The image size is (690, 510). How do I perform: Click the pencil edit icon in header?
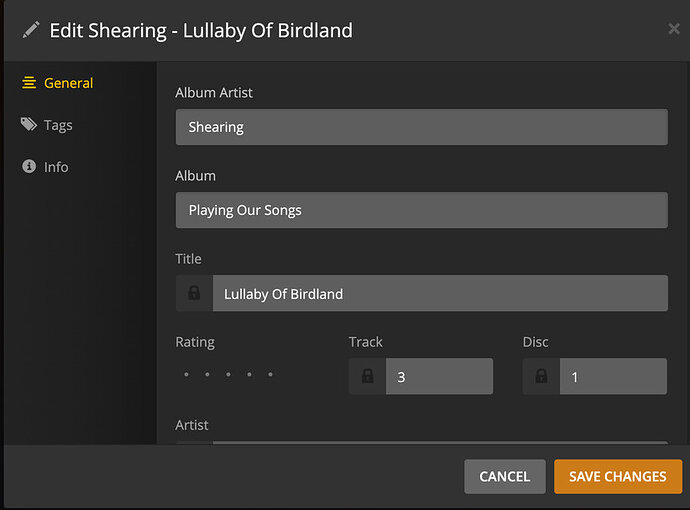31,30
